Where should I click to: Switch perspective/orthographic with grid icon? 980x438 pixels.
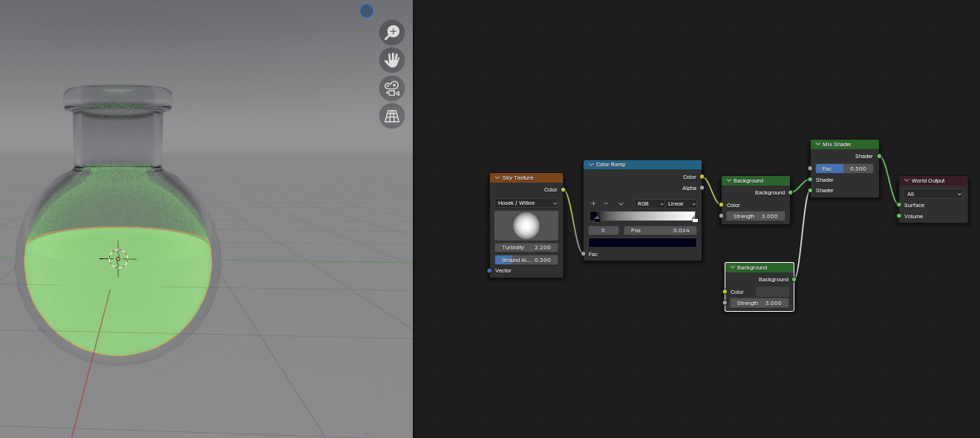click(392, 116)
